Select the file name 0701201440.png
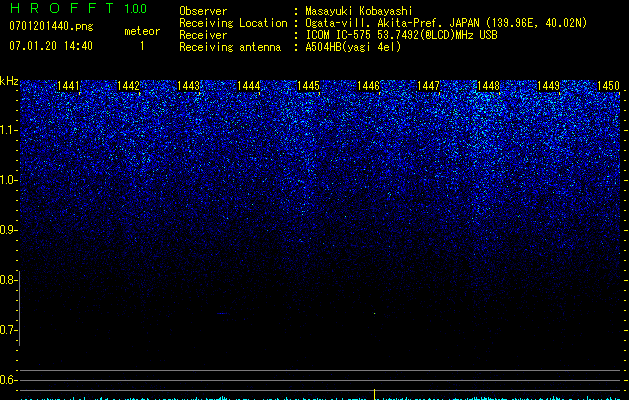Image resolution: width=629 pixels, height=400 pixels. 51,26
